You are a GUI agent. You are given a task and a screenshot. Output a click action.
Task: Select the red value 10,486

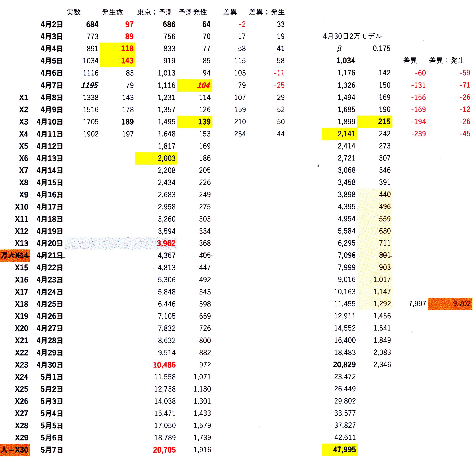pos(164,365)
